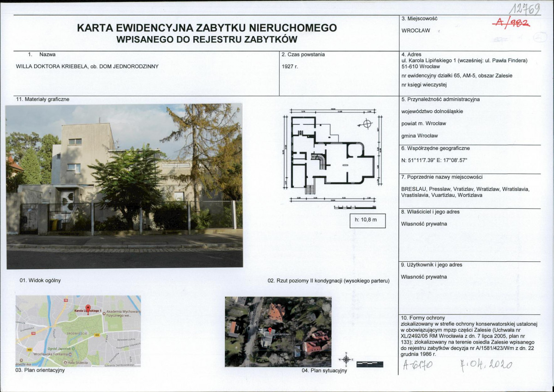Click the Hala Stulecia marker on the map
This screenshot has height=392, width=554.
tap(66, 362)
